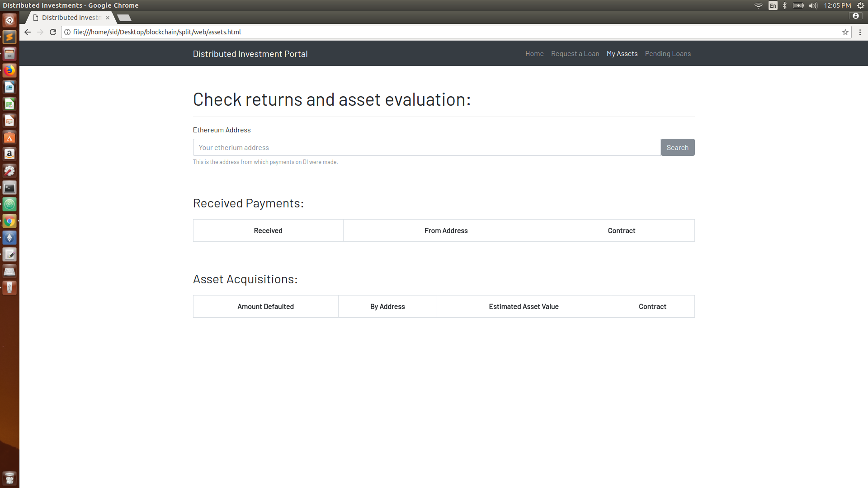
Task: Open the Terminal launcher icon
Action: point(9,188)
